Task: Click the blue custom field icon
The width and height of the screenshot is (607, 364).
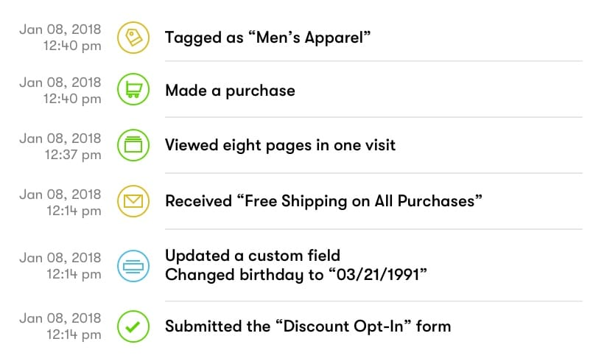Action: 133,265
